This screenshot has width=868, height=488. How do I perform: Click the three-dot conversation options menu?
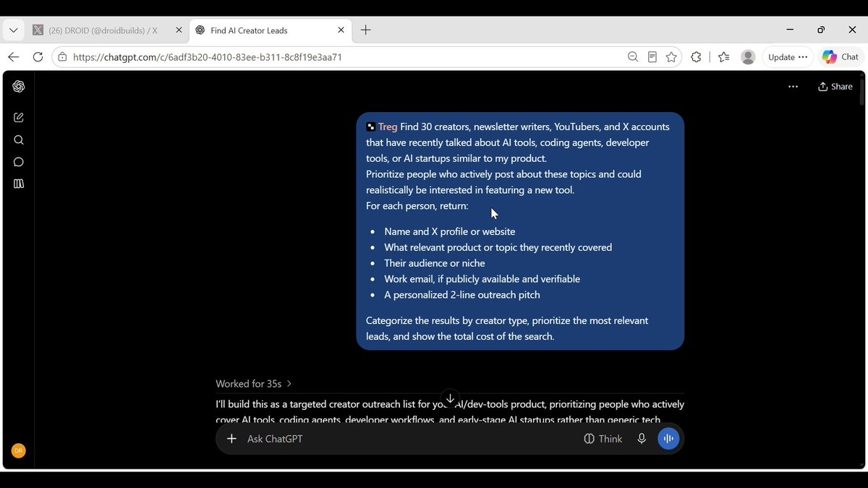[793, 87]
